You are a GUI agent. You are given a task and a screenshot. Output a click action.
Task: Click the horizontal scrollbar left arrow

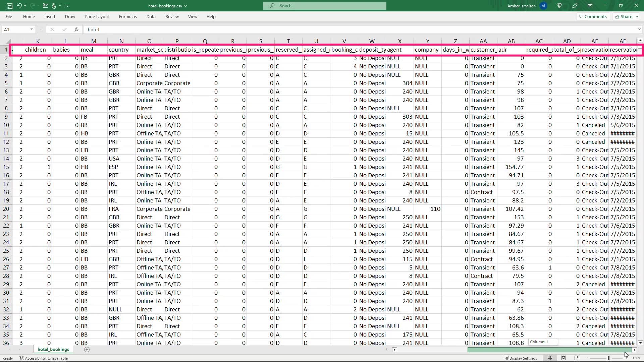coord(395,350)
